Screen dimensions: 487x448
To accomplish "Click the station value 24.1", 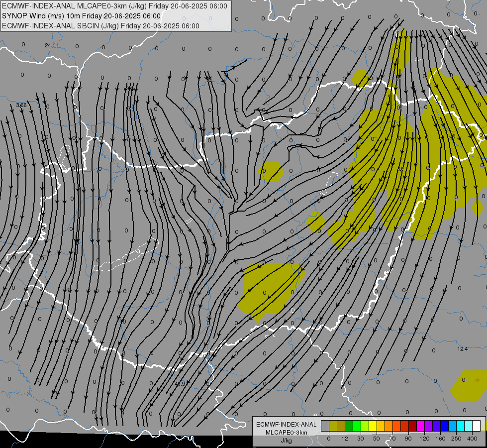I will click(50, 45).
